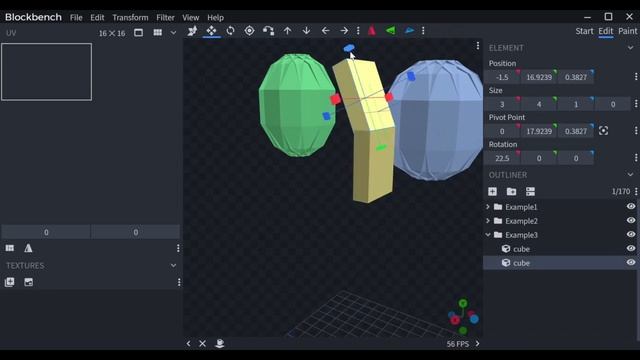
Task: Open the Filter menu
Action: point(165,18)
